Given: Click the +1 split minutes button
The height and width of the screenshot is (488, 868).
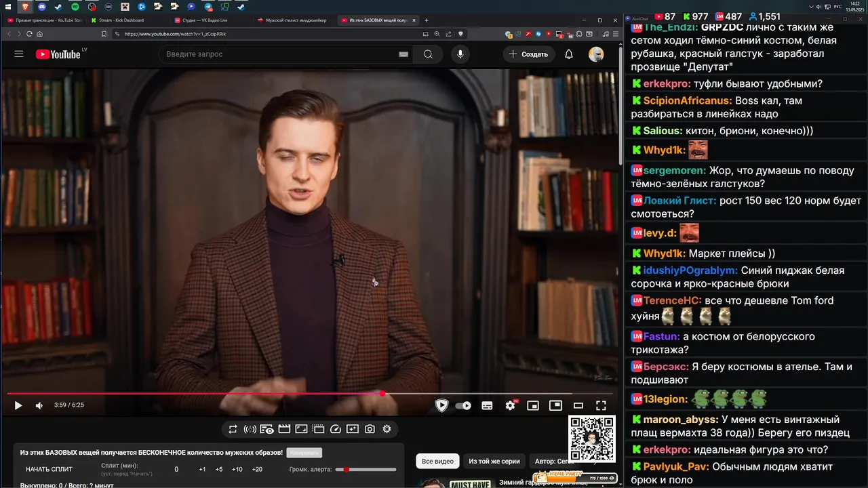Looking at the screenshot, I should [202, 469].
